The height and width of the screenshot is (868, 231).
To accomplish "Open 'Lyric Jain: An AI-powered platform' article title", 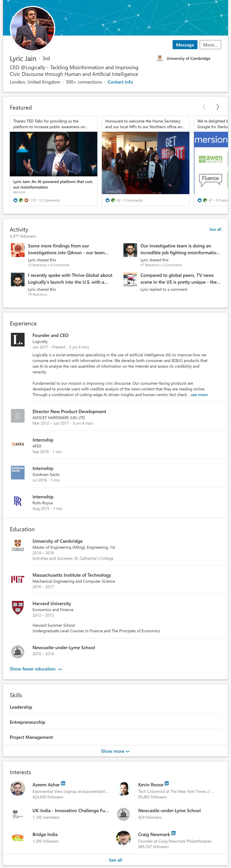I will [53, 184].
